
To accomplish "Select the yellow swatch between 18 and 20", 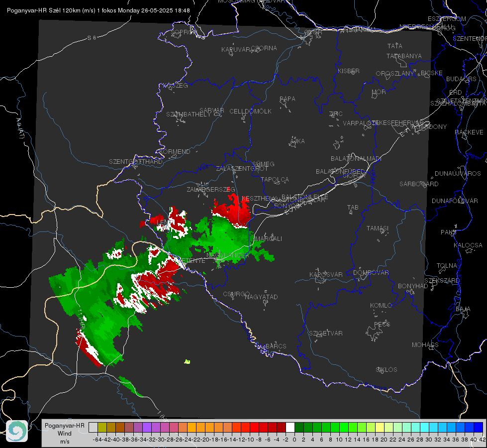I will 380,428.
